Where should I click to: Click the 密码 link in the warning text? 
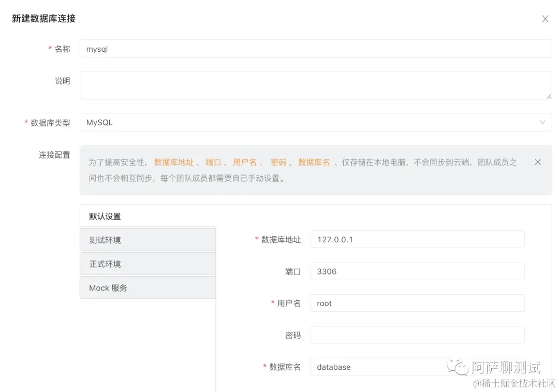(279, 162)
